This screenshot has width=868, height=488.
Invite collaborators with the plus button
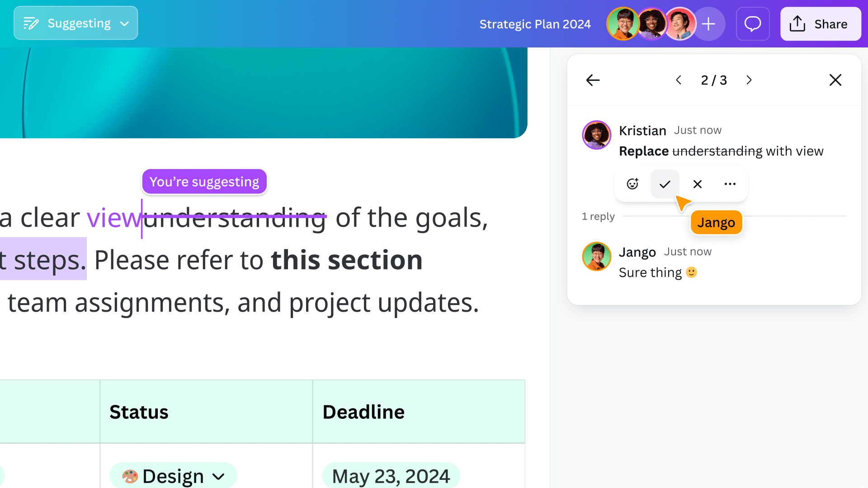(x=708, y=23)
